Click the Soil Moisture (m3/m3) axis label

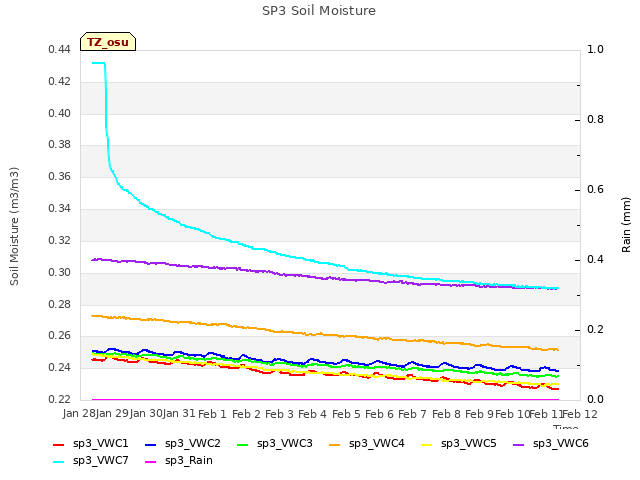pyautogui.click(x=14, y=226)
